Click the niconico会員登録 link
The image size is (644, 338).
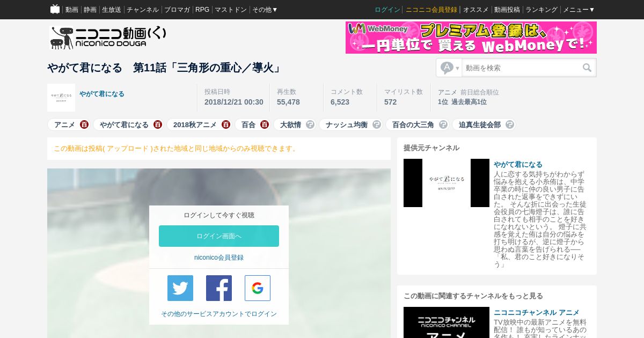219,258
